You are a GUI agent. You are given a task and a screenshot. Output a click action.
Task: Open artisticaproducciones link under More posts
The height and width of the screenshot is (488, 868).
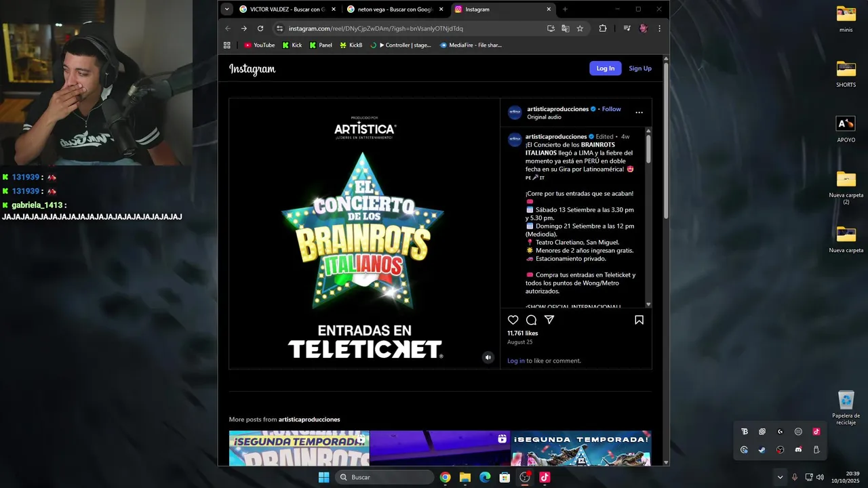(309, 420)
